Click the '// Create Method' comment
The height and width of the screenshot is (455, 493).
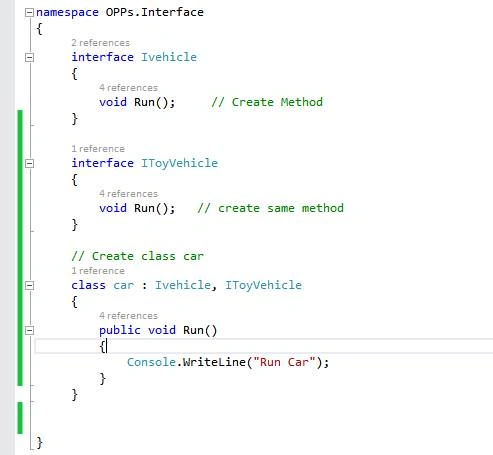pos(267,102)
